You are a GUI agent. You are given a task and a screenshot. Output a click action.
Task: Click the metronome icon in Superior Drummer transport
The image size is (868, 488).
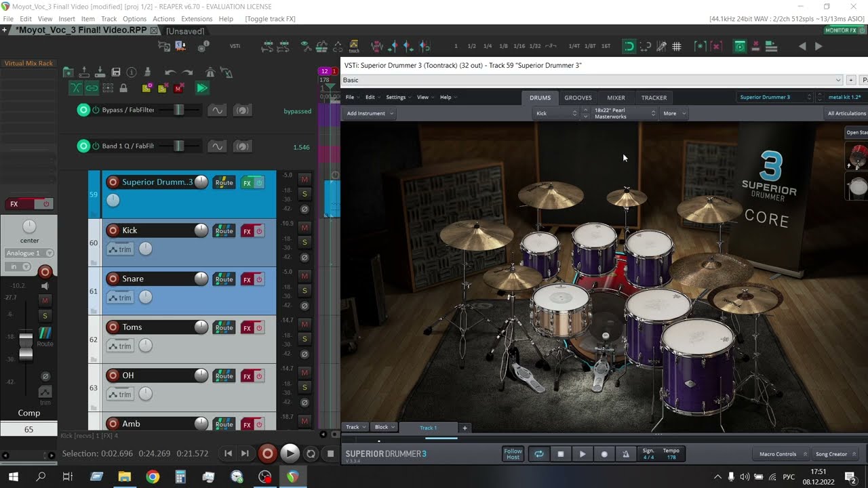pyautogui.click(x=626, y=454)
